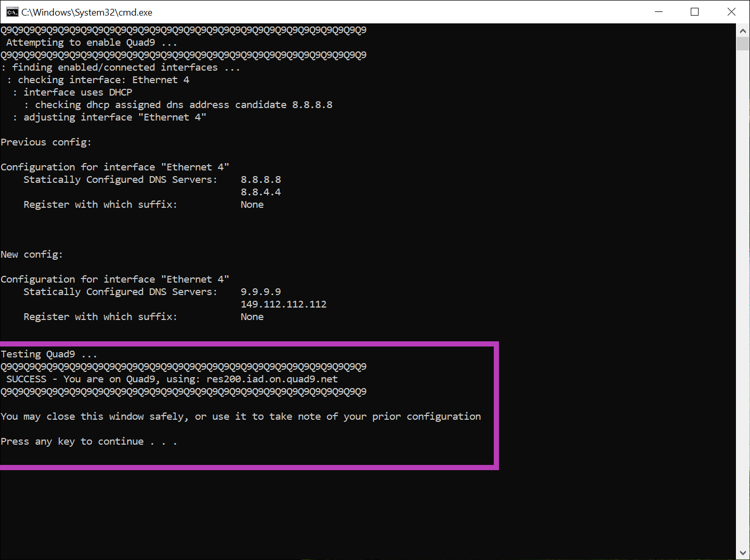Minimize the cmd.exe window
This screenshot has width=750, height=560.
coord(659,12)
